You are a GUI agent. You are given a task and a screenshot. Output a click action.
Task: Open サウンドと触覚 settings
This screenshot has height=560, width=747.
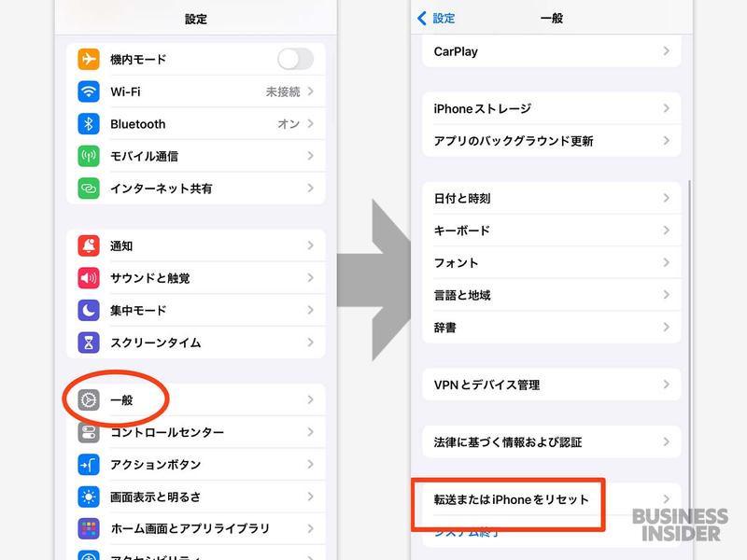coord(196,278)
